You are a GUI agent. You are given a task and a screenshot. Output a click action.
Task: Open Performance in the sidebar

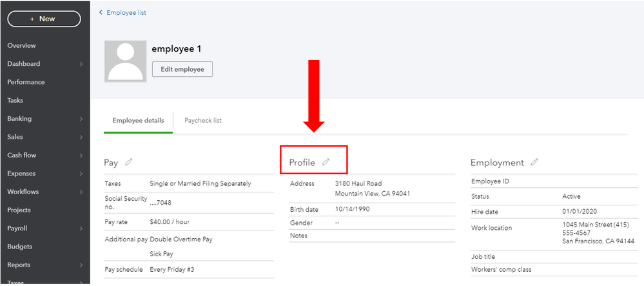click(26, 82)
